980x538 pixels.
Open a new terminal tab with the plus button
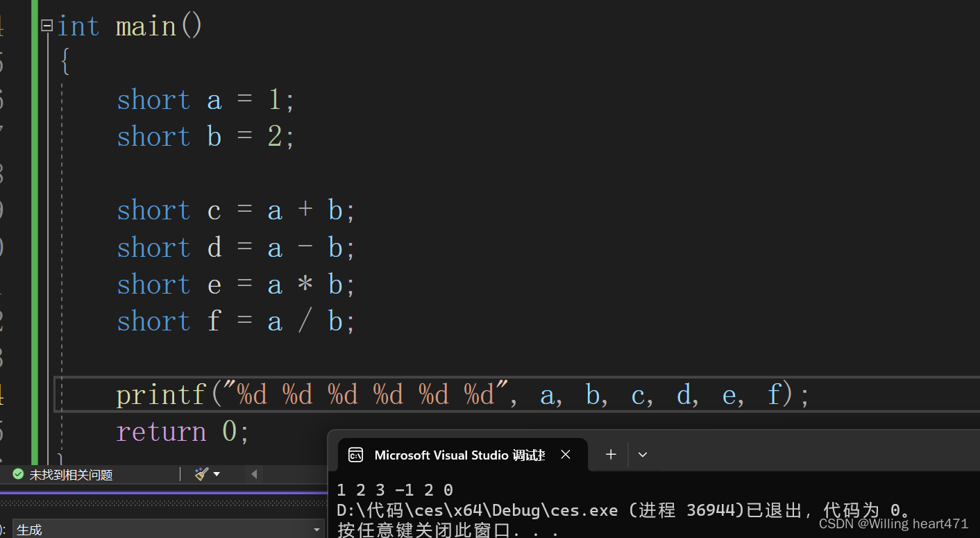(610, 454)
